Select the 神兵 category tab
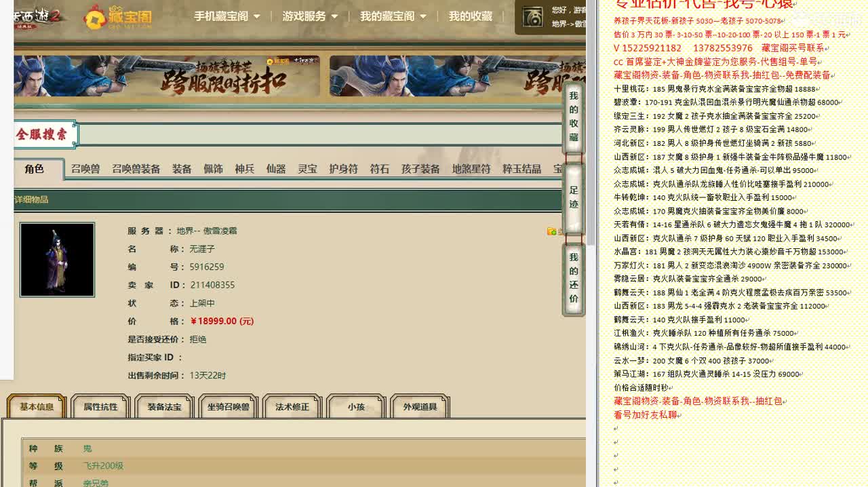The image size is (868, 487). 244,169
